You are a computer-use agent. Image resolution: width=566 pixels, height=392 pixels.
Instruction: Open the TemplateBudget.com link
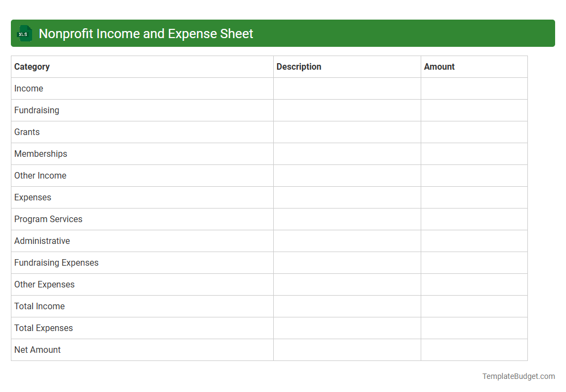coord(518,376)
